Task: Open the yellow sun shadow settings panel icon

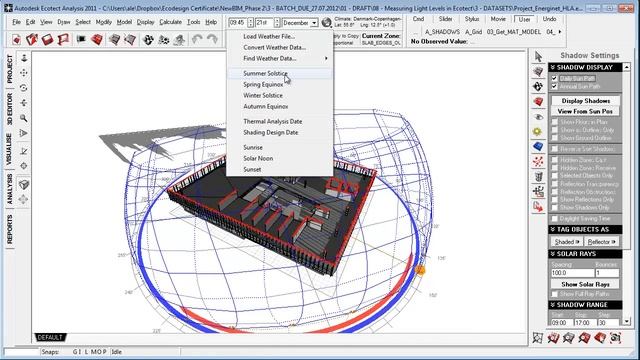Action: pyautogui.click(x=538, y=131)
